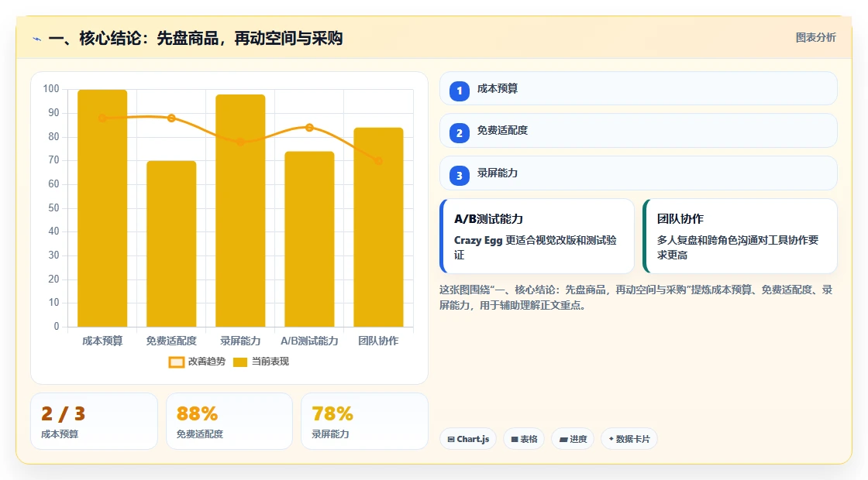Viewport: 868px width, 480px height.
Task: Click the square icon in 表格 chip
Action: [515, 440]
